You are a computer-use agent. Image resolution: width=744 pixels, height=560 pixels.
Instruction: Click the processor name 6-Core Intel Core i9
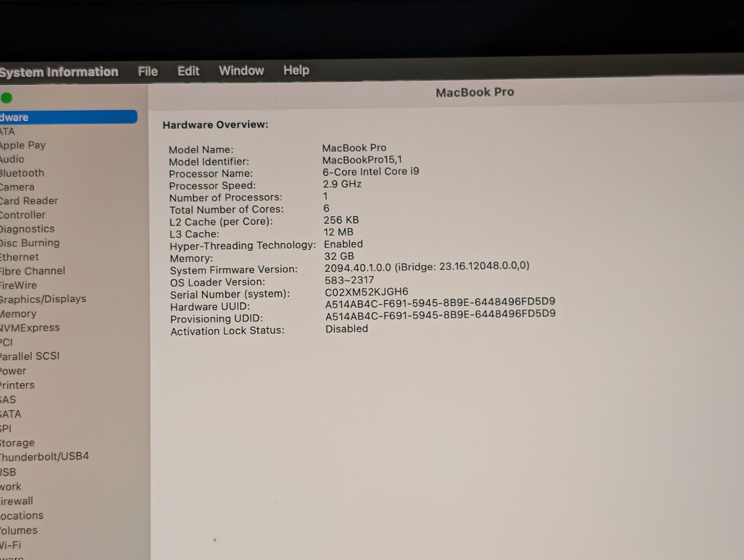click(x=371, y=172)
